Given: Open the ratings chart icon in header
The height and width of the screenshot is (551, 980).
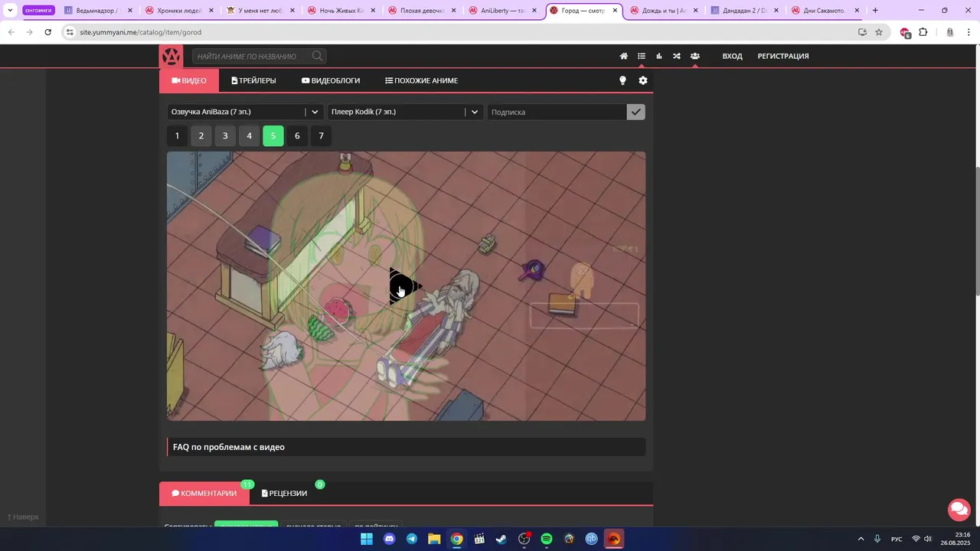Looking at the screenshot, I should click(658, 56).
